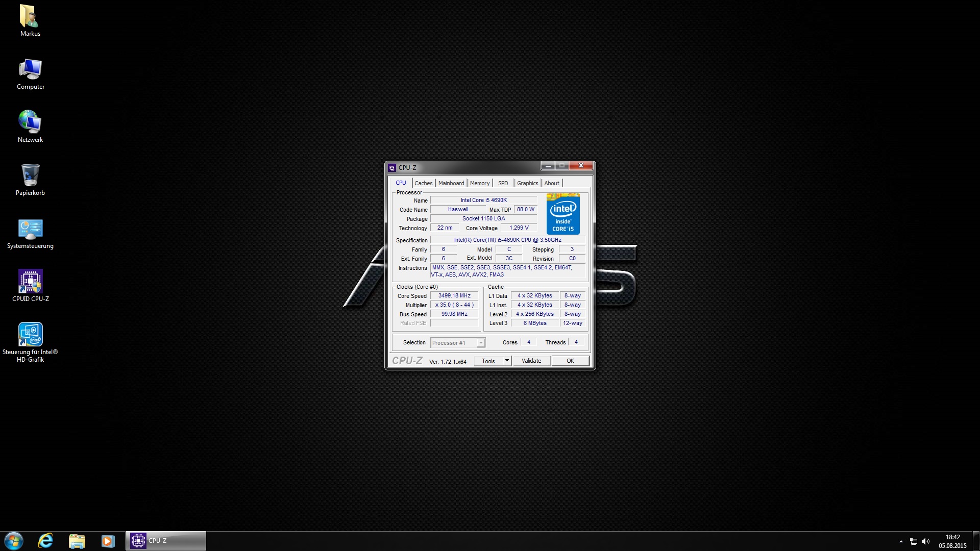
Task: Open the Systemsteuerung desktop icon
Action: point(30,229)
